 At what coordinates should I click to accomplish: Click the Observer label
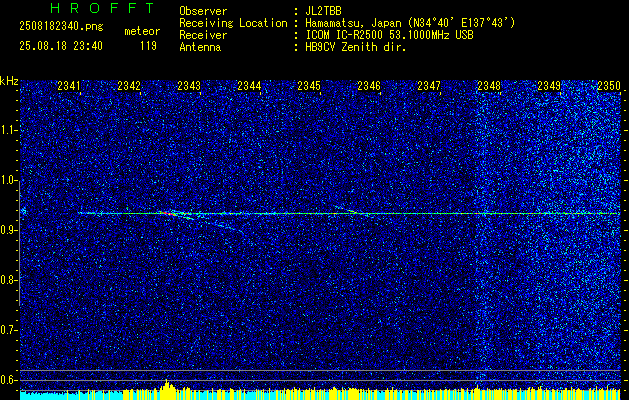tap(203, 11)
